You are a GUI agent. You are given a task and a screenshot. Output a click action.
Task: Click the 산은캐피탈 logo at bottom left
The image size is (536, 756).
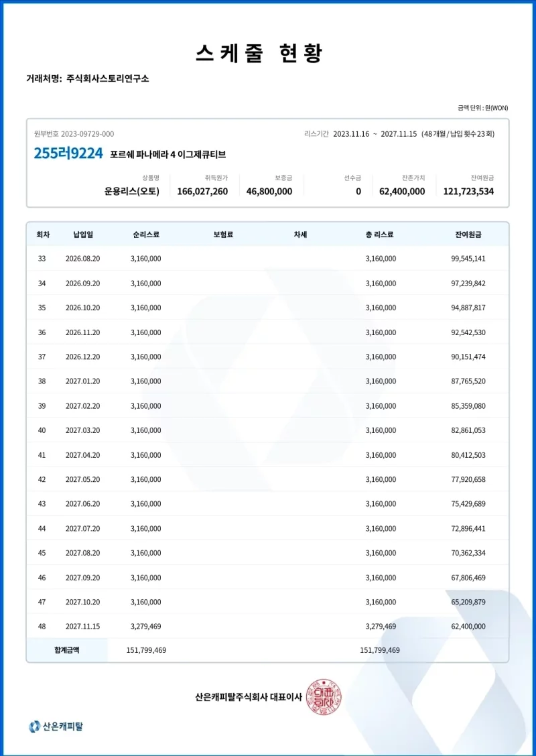pos(56,726)
